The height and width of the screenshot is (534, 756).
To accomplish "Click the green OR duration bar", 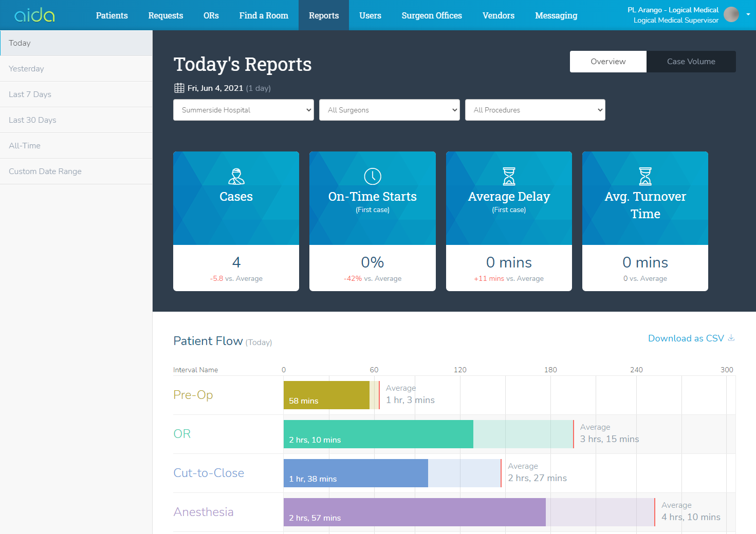I will [x=378, y=434].
